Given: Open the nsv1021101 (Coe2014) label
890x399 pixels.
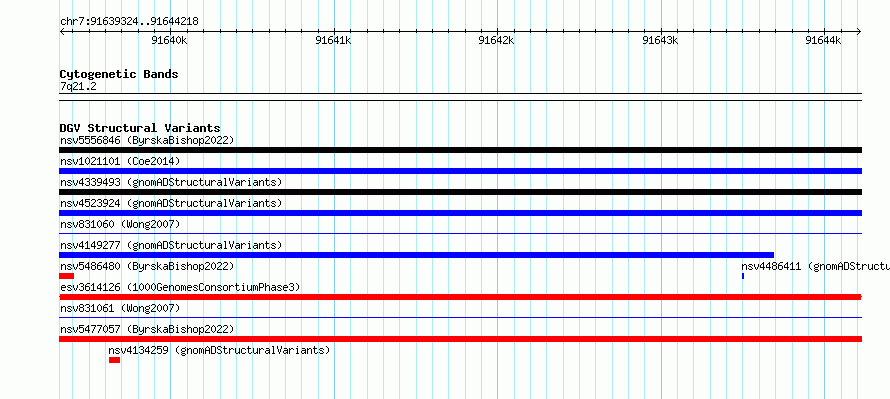Looking at the screenshot, I should [120, 161].
